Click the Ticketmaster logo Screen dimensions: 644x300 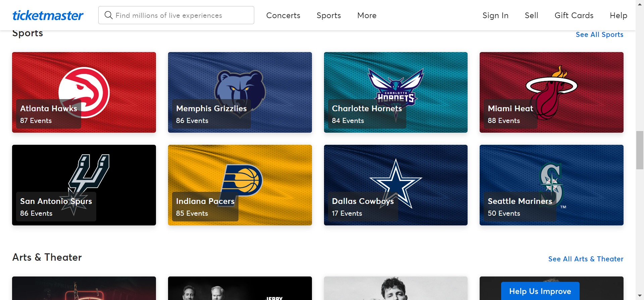(48, 15)
